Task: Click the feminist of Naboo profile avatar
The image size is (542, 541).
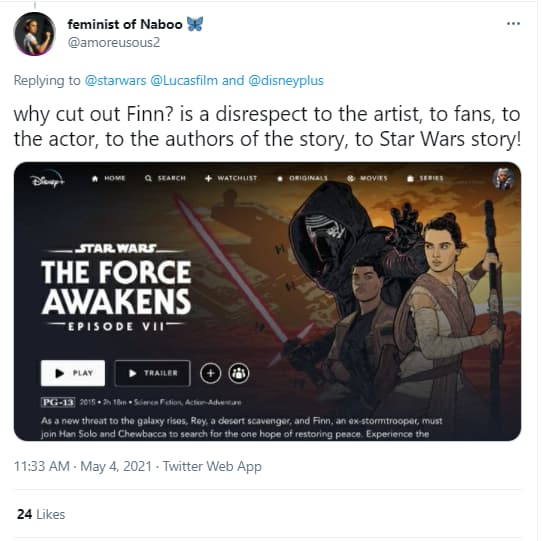Action: pos(35,34)
